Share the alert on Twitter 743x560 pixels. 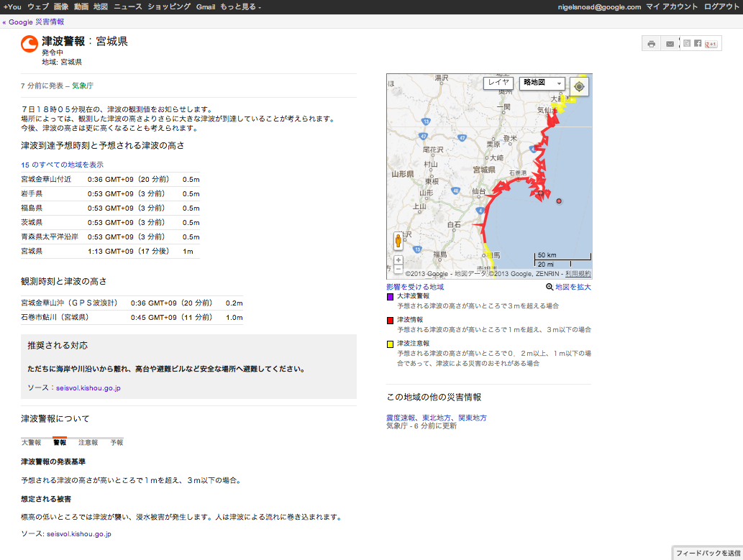(x=688, y=44)
